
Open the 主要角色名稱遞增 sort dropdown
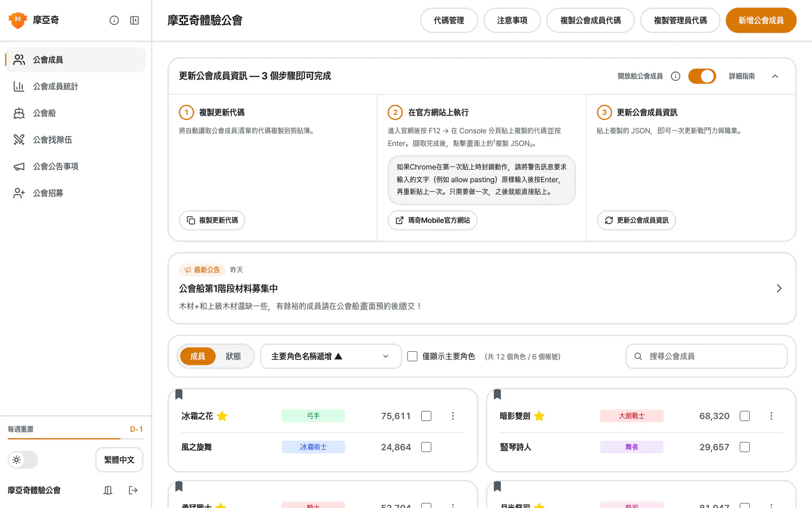(331, 356)
